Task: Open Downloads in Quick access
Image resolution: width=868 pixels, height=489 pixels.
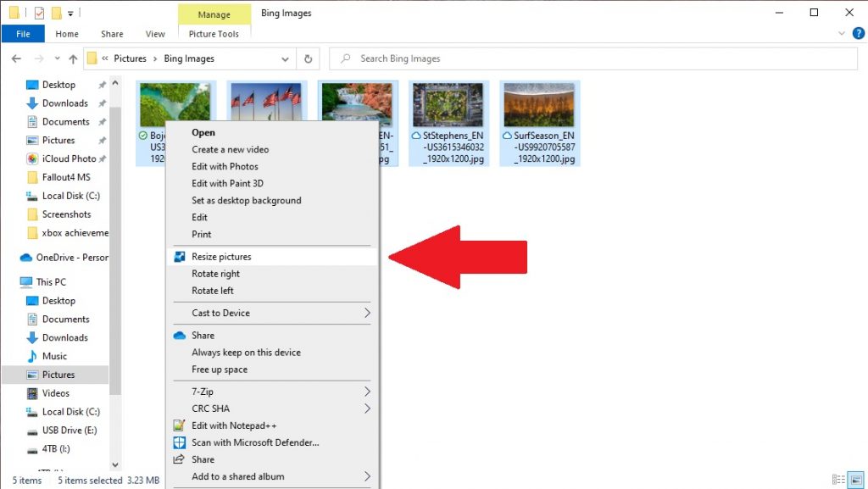Action: pos(64,103)
